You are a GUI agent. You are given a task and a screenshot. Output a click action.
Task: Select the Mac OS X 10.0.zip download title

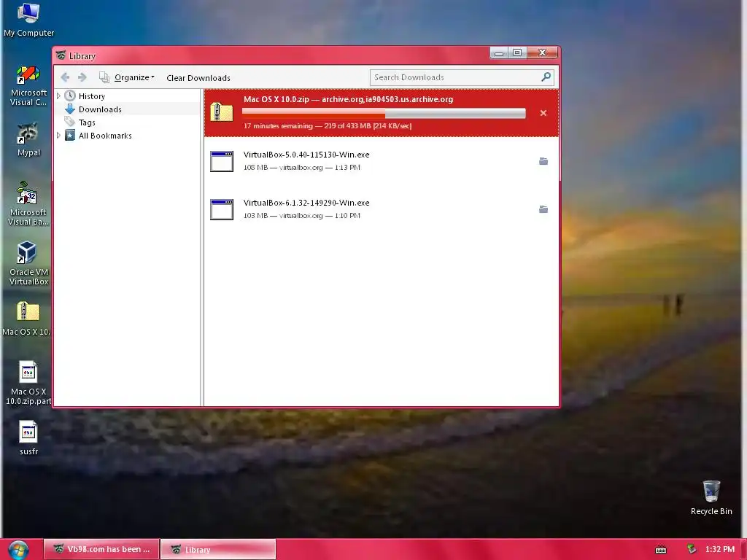tap(348, 99)
